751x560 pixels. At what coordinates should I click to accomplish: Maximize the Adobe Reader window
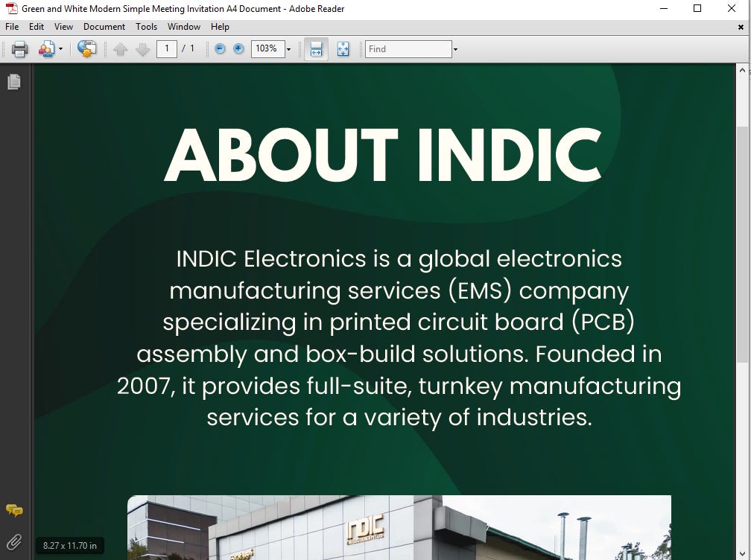pyautogui.click(x=697, y=9)
